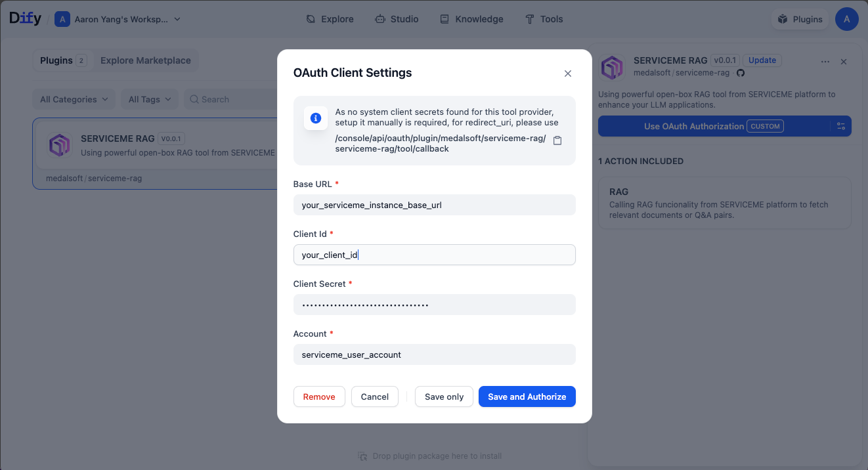This screenshot has width=868, height=470.
Task: Expand the All Tags filter dropdown
Action: coord(150,99)
